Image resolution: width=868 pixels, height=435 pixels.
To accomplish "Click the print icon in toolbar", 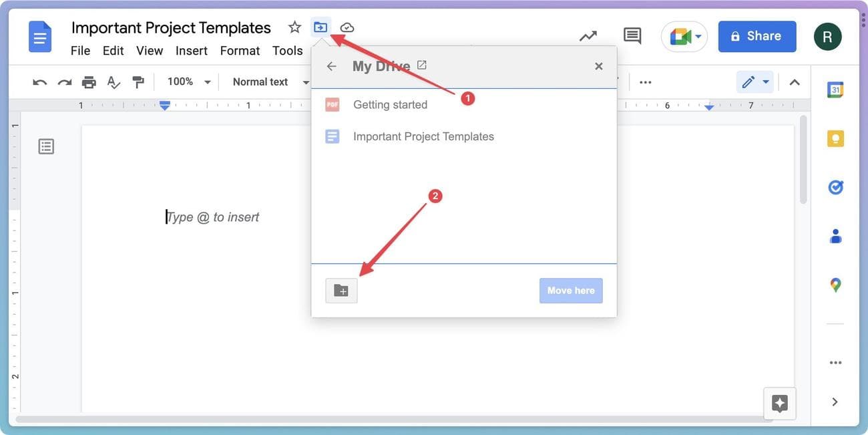I will [x=89, y=82].
